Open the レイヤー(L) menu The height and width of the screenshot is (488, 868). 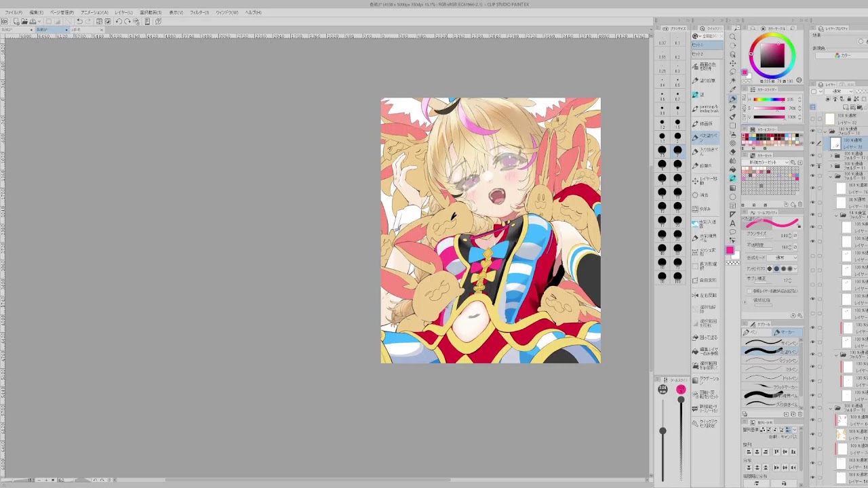point(124,12)
